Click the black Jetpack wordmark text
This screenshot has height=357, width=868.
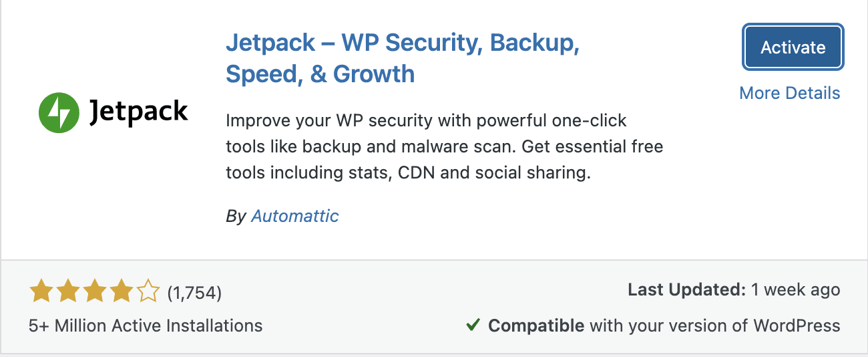[x=139, y=112]
